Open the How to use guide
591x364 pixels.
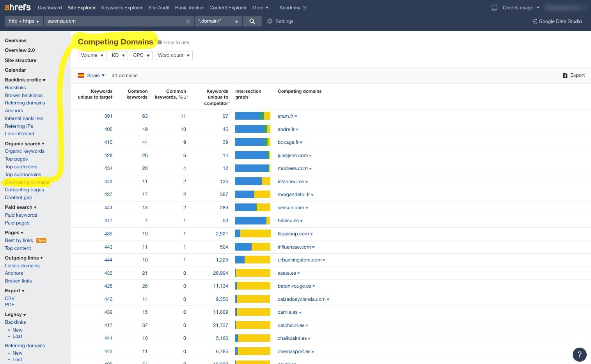pos(176,42)
